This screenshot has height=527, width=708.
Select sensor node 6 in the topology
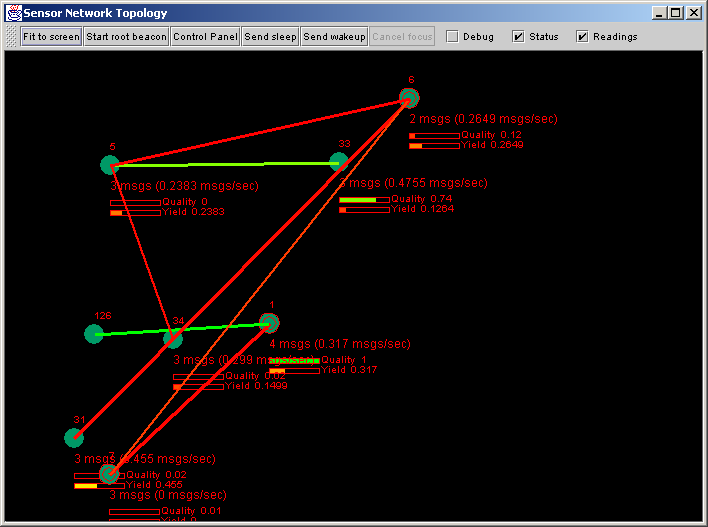click(x=409, y=98)
